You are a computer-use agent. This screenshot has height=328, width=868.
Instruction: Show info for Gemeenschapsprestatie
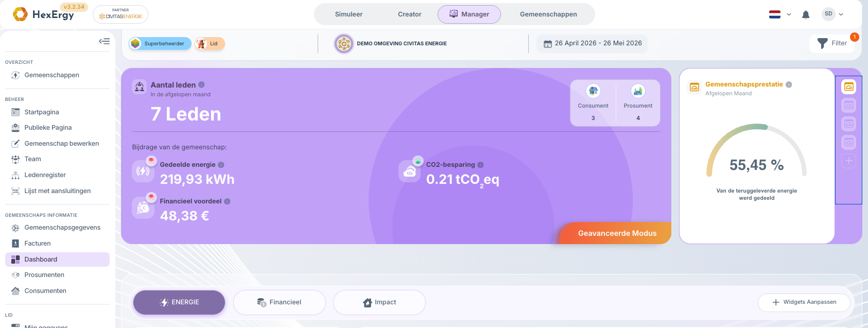coord(789,84)
